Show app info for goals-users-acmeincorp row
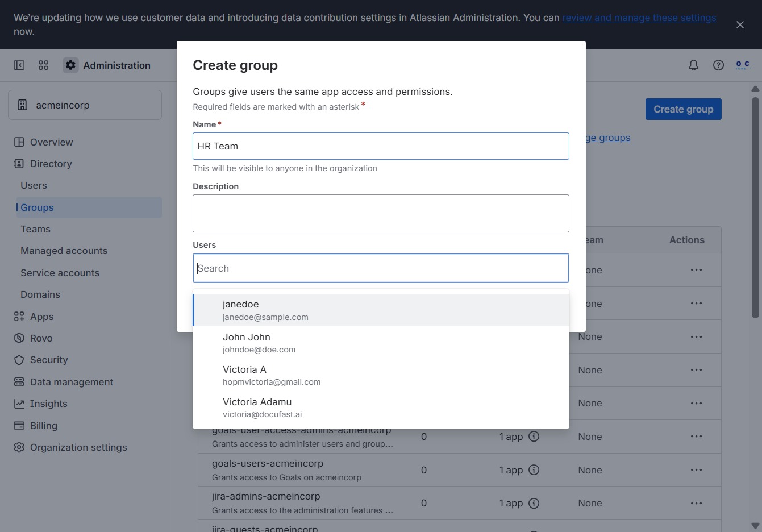Screen dimensions: 762x532 (534, 470)
